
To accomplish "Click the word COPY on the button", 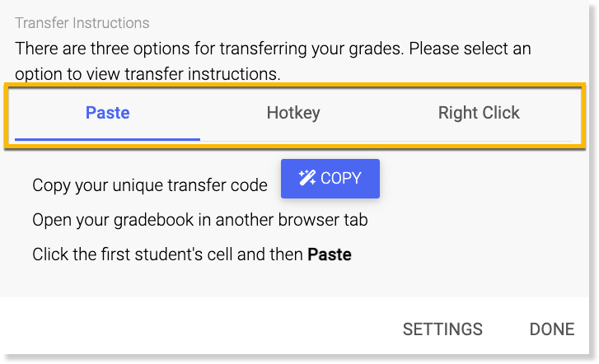I will tap(341, 178).
